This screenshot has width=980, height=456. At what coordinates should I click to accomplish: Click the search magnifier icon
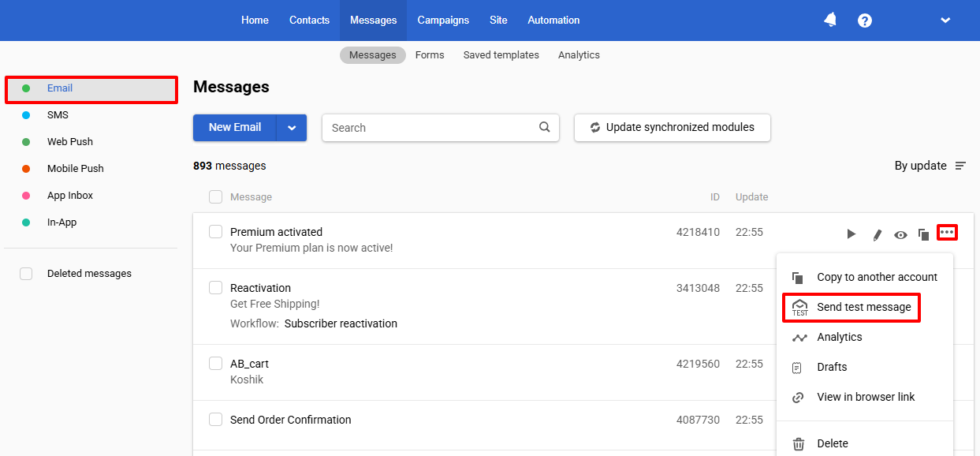click(544, 127)
